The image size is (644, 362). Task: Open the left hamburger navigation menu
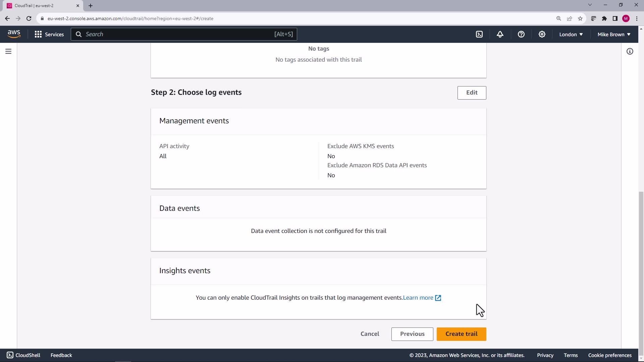tap(8, 51)
